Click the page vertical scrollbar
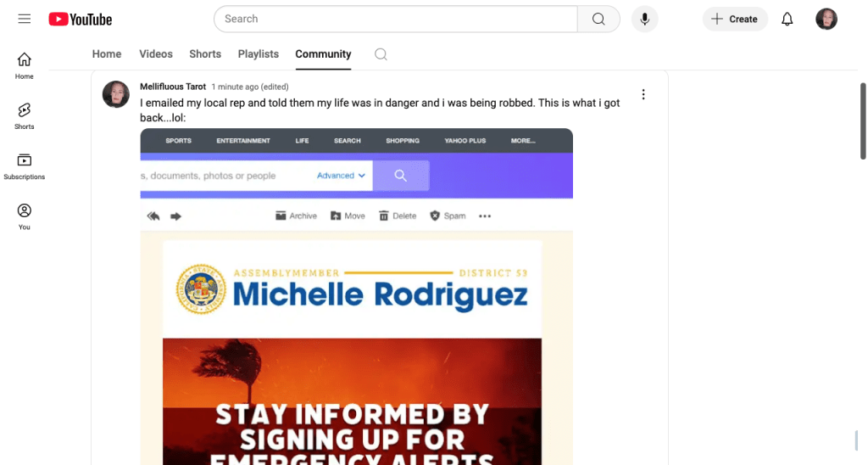 pos(863,120)
